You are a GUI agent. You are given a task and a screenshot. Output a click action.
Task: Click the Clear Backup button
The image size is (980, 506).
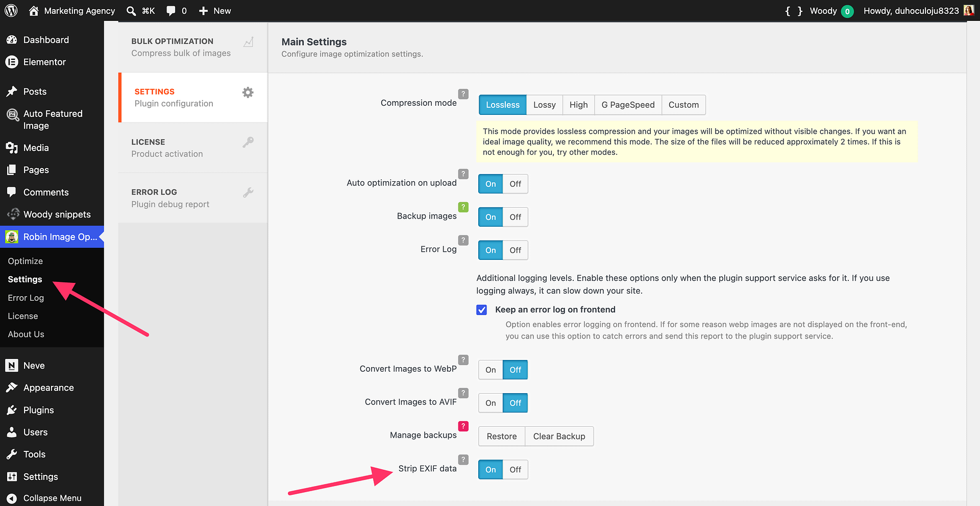[559, 436]
